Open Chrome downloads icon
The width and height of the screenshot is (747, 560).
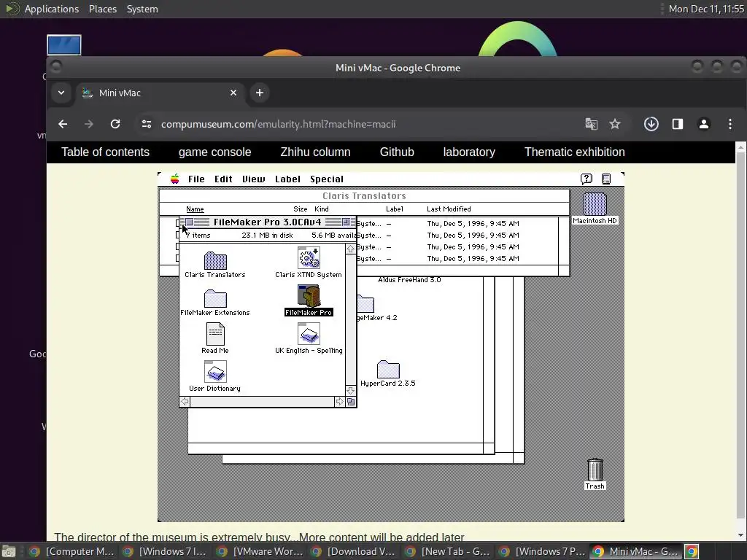pos(651,124)
